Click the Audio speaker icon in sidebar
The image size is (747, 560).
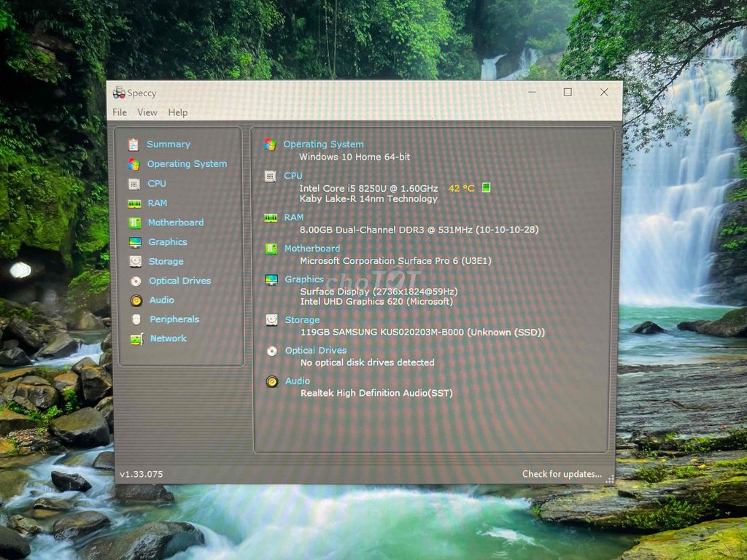pyautogui.click(x=136, y=300)
